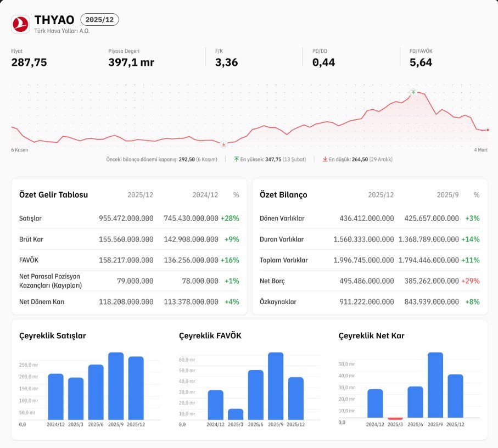The height and width of the screenshot is (448, 498).
Task: Click the Net Borç row label
Action: [272, 281]
